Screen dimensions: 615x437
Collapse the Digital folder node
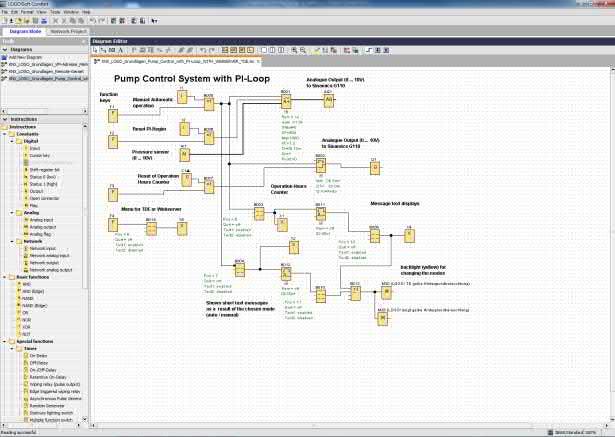coord(12,141)
